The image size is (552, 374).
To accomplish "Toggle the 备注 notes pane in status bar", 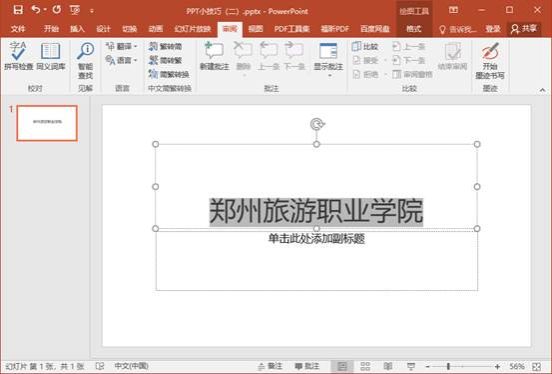I will (270, 366).
